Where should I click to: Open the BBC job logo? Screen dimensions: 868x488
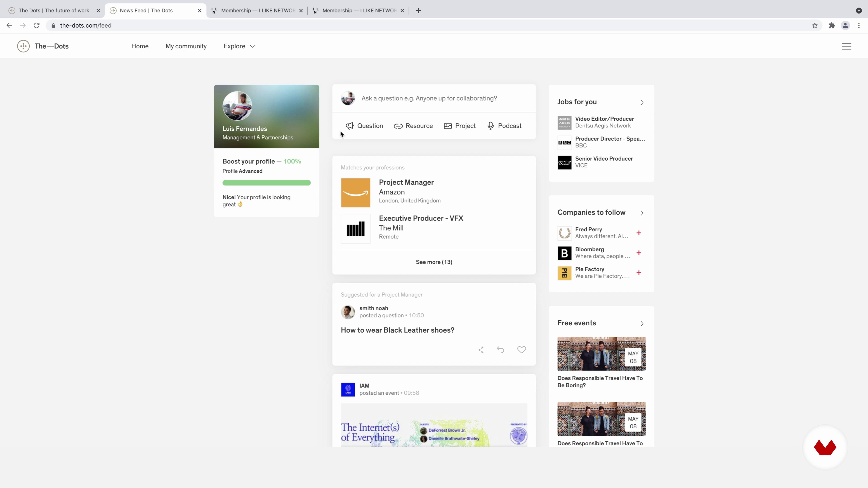click(564, 143)
